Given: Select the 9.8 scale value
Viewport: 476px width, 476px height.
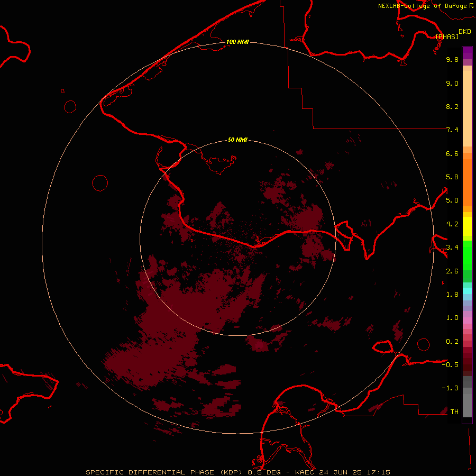Looking at the screenshot, I should click(452, 59).
